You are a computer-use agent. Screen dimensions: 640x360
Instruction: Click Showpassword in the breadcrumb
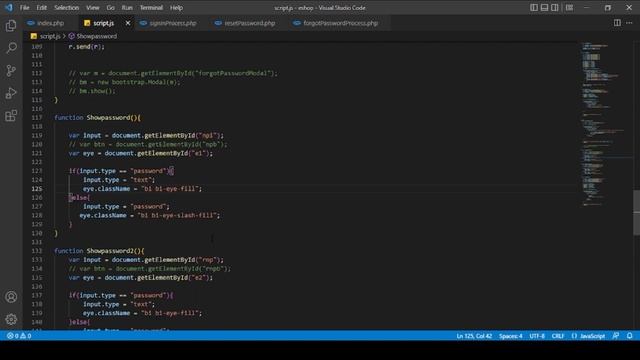point(96,36)
